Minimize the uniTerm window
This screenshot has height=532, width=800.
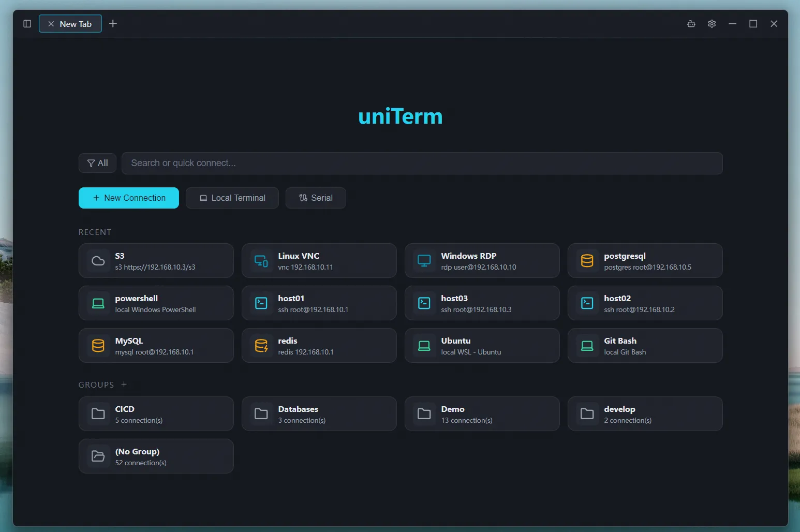732,24
